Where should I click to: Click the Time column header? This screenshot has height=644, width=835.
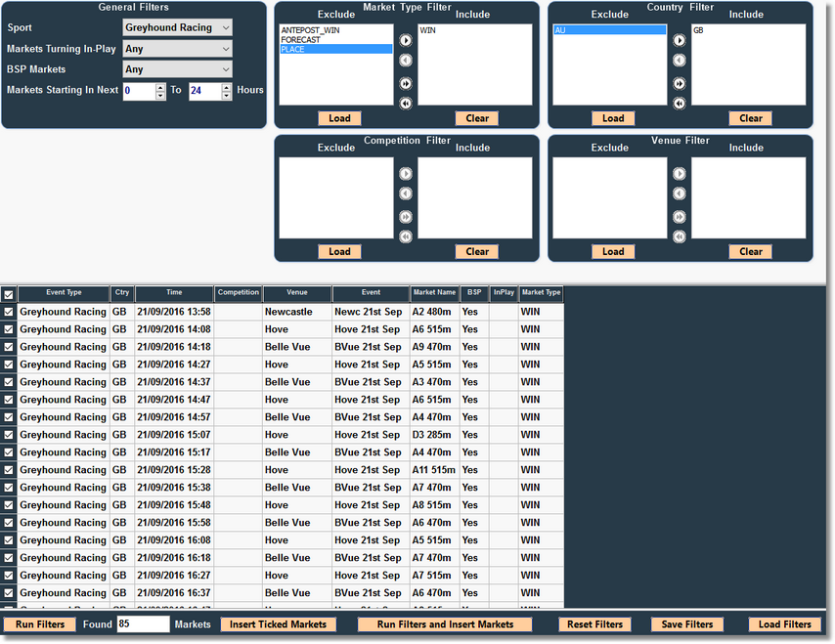pyautogui.click(x=174, y=293)
